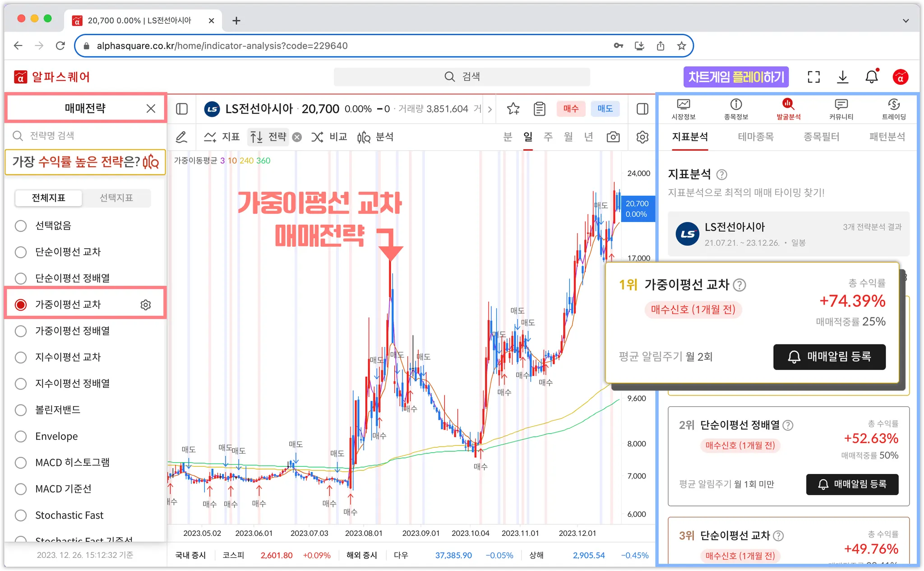The height and width of the screenshot is (571, 924).
Task: Open the 발굴분석 icon in right panel
Action: click(788, 109)
